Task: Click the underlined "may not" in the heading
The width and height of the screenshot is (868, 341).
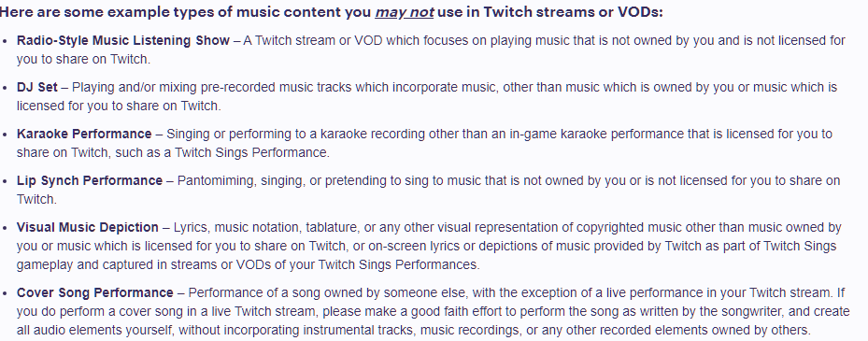Action: (405, 12)
